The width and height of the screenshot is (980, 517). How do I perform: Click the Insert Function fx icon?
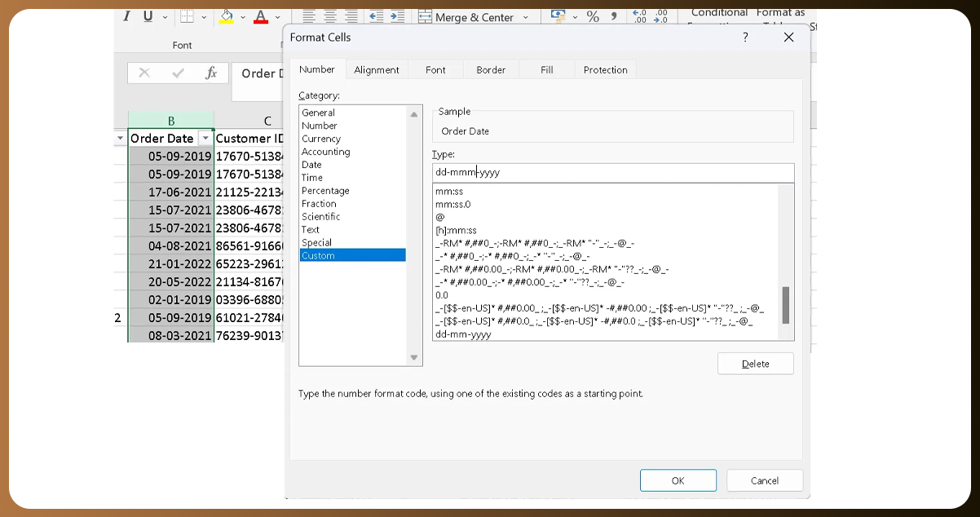211,73
